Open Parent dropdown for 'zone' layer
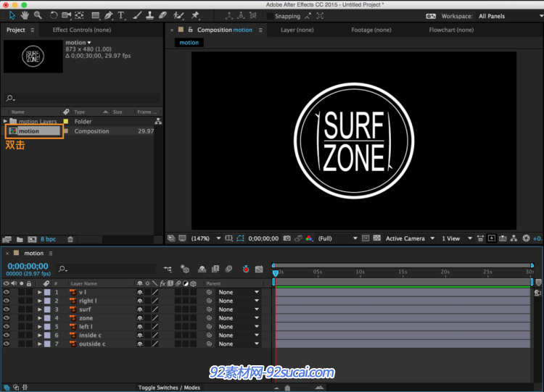 (239, 318)
